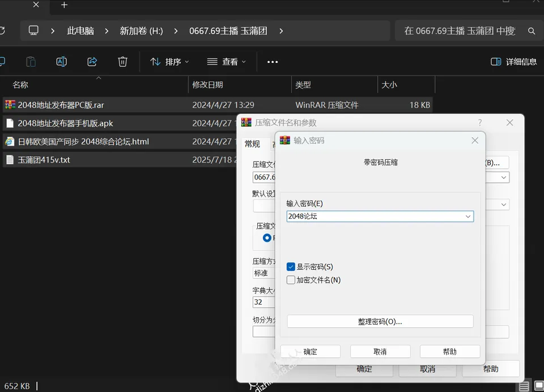Image resolution: width=544 pixels, height=392 pixels.
Task: Click 此电脑 in the breadcrumb path
Action: tap(80, 31)
